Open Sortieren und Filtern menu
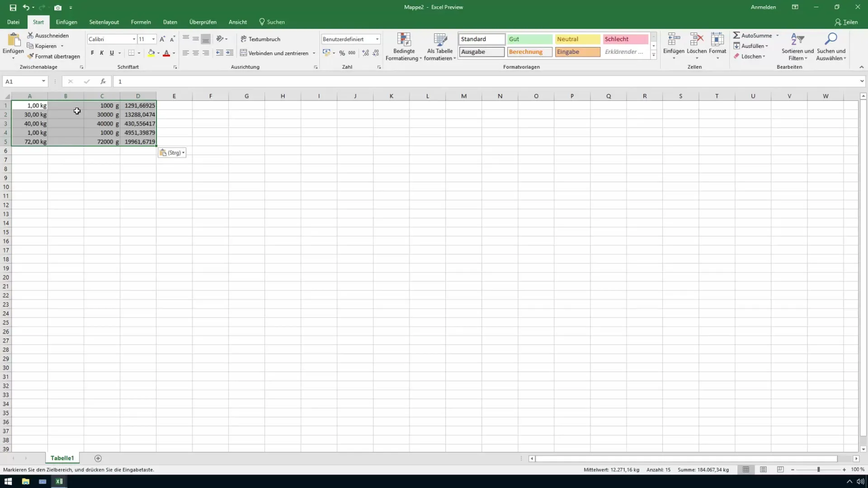Screen dimensions: 868x488 point(797,47)
